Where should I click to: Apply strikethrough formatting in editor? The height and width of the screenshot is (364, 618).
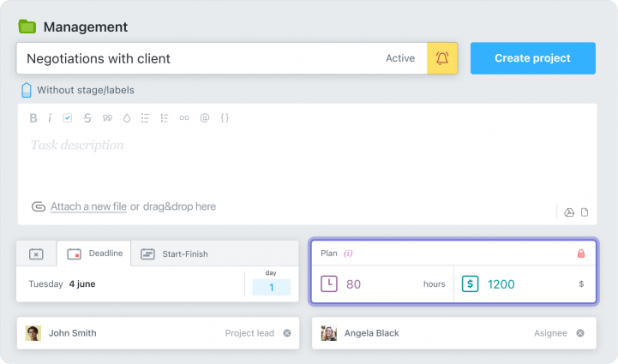tap(87, 118)
